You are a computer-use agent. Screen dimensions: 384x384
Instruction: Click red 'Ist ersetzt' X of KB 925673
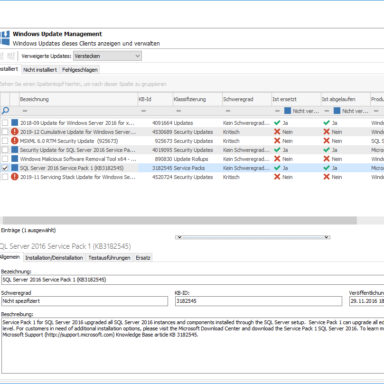[277, 141]
